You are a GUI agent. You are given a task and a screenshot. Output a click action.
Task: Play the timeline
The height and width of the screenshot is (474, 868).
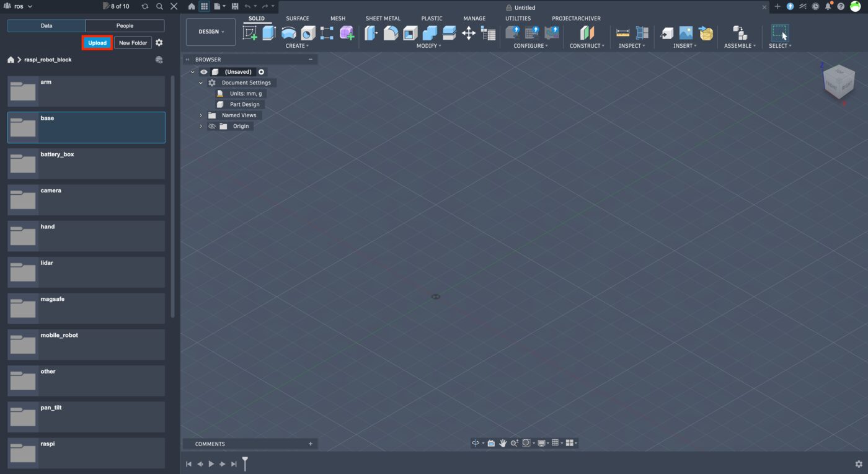click(211, 464)
